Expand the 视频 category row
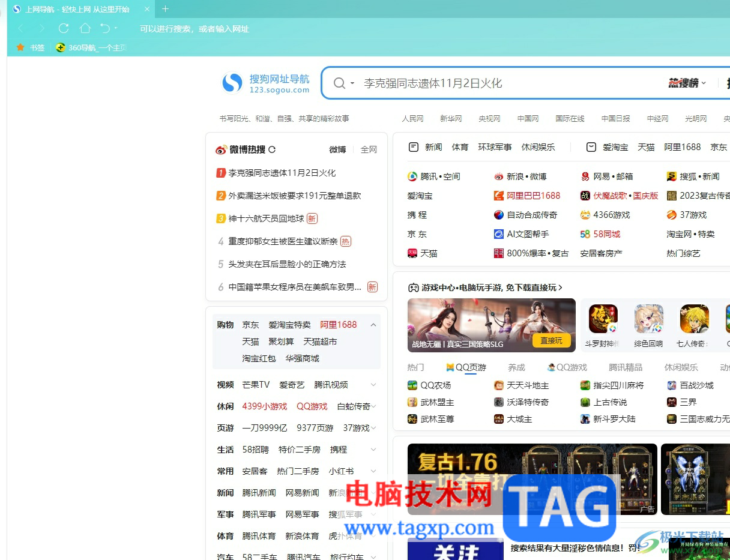 click(x=373, y=385)
